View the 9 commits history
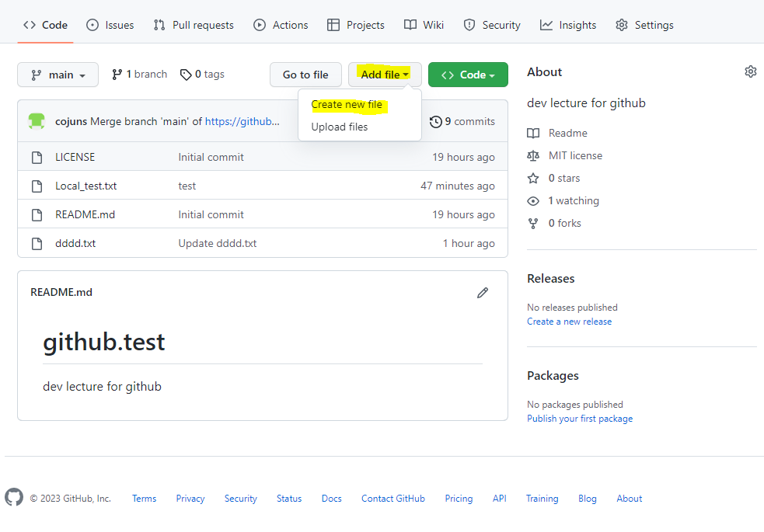Image resolution: width=764 pixels, height=532 pixels. tap(462, 121)
